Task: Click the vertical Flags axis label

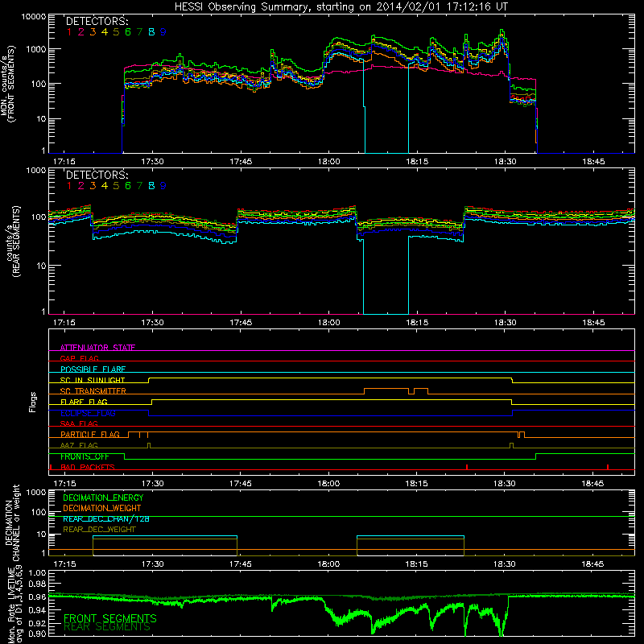Action: pyautogui.click(x=32, y=402)
